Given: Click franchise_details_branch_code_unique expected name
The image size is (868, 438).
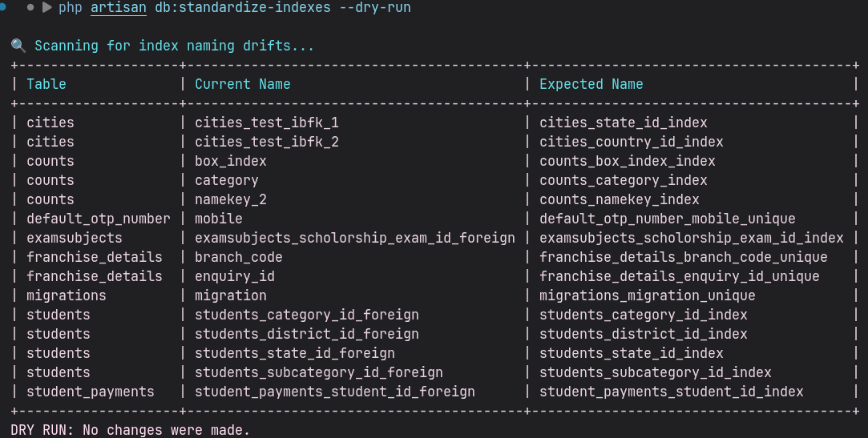Looking at the screenshot, I should (684, 257).
